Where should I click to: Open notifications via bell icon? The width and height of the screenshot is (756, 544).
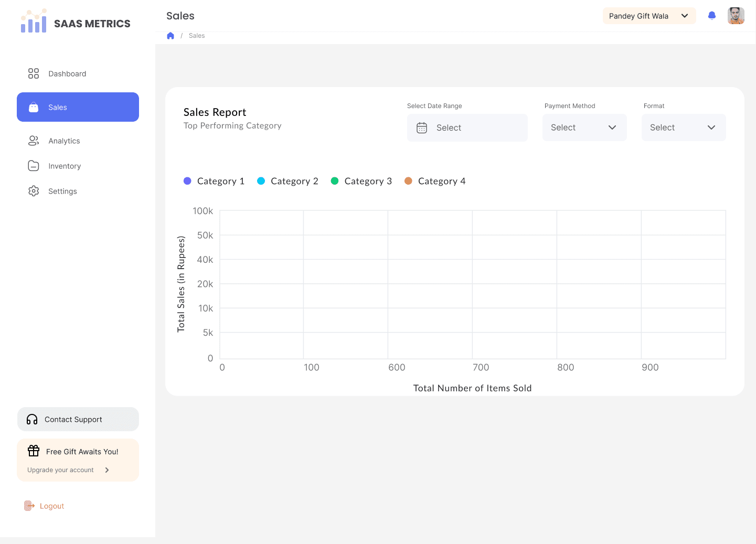tap(712, 16)
